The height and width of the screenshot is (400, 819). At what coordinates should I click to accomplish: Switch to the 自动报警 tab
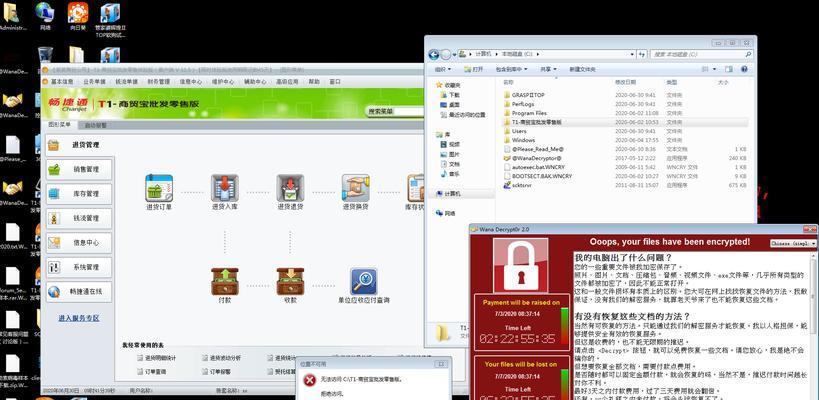[95, 125]
